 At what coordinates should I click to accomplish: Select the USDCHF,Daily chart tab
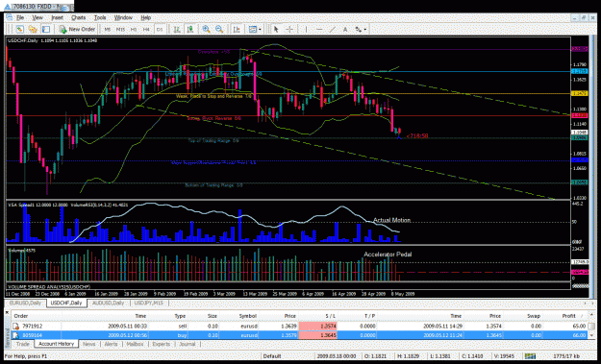[x=65, y=303]
